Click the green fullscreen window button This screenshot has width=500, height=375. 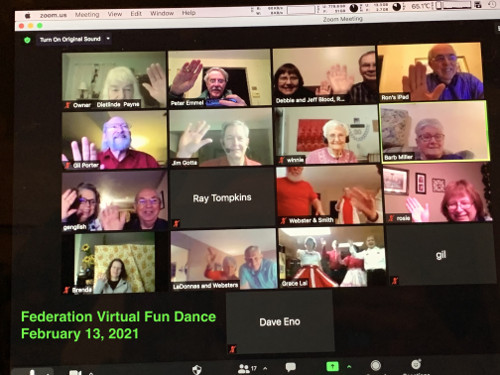pos(40,26)
